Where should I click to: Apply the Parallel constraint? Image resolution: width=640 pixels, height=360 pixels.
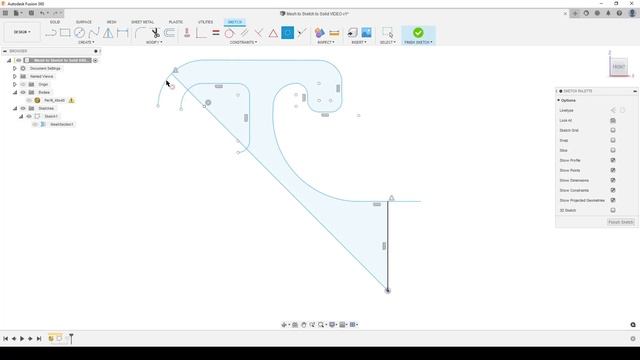pyautogui.click(x=244, y=33)
